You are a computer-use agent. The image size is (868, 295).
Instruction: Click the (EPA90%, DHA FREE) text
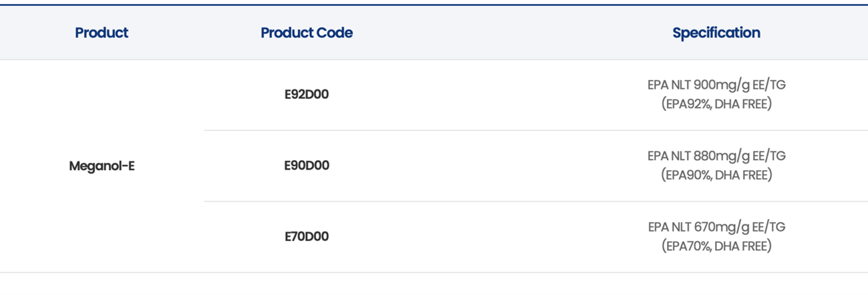[x=716, y=175]
